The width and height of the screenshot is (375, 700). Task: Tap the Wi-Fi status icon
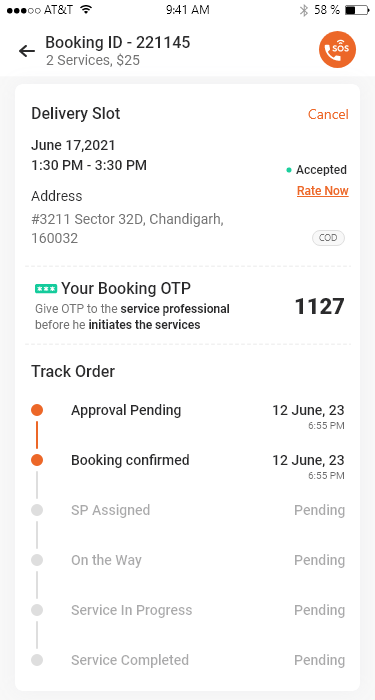[x=86, y=10]
